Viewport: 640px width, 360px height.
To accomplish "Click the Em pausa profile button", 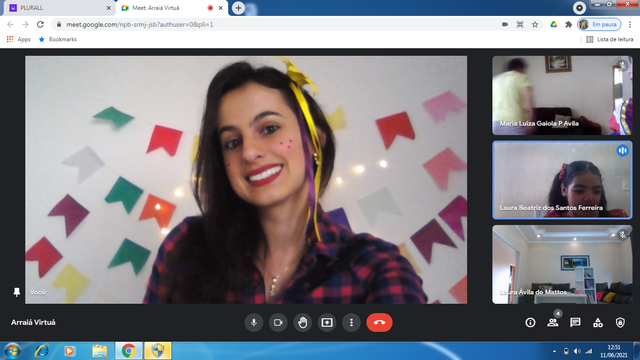I will (599, 24).
